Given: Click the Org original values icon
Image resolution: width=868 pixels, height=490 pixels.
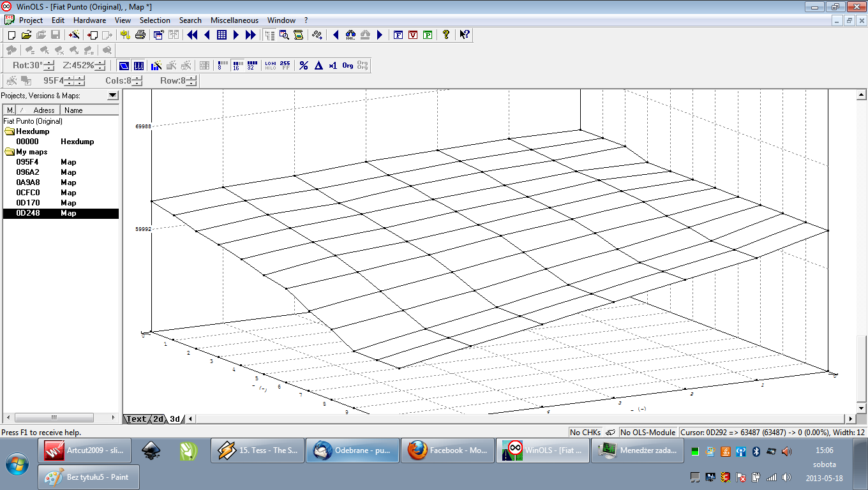Looking at the screenshot, I should (348, 65).
